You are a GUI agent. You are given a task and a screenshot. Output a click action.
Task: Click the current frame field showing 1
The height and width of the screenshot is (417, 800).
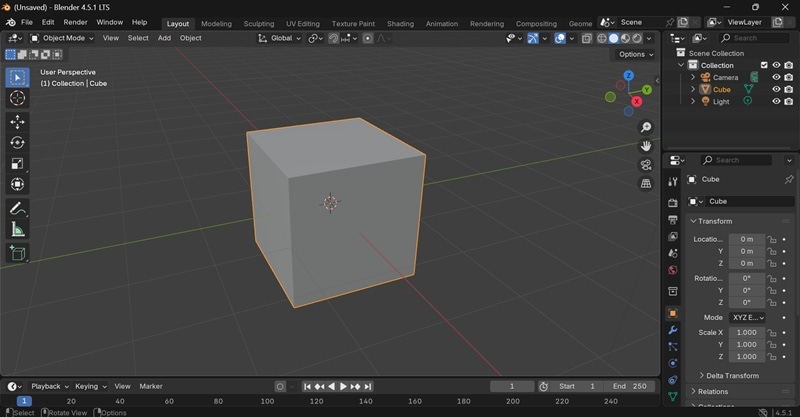tap(512, 386)
